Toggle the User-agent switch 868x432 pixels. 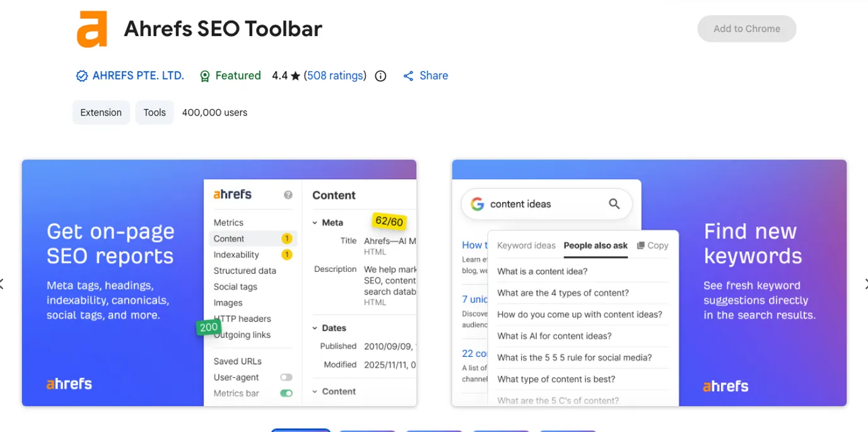coord(286,377)
